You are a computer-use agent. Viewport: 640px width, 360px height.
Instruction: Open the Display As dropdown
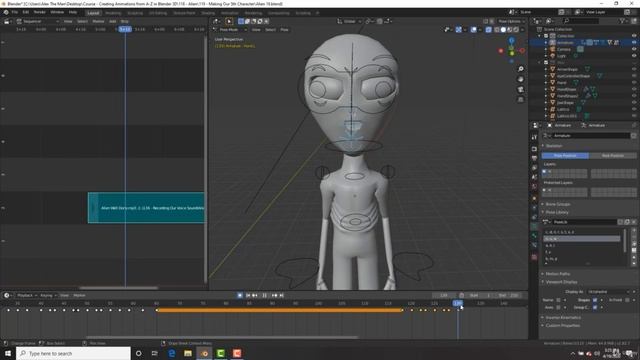click(609, 292)
